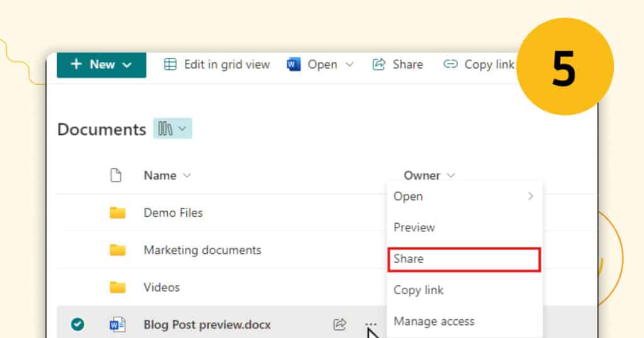Open the Marketing documents folder
Image resolution: width=644 pixels, height=338 pixels.
[x=202, y=250]
